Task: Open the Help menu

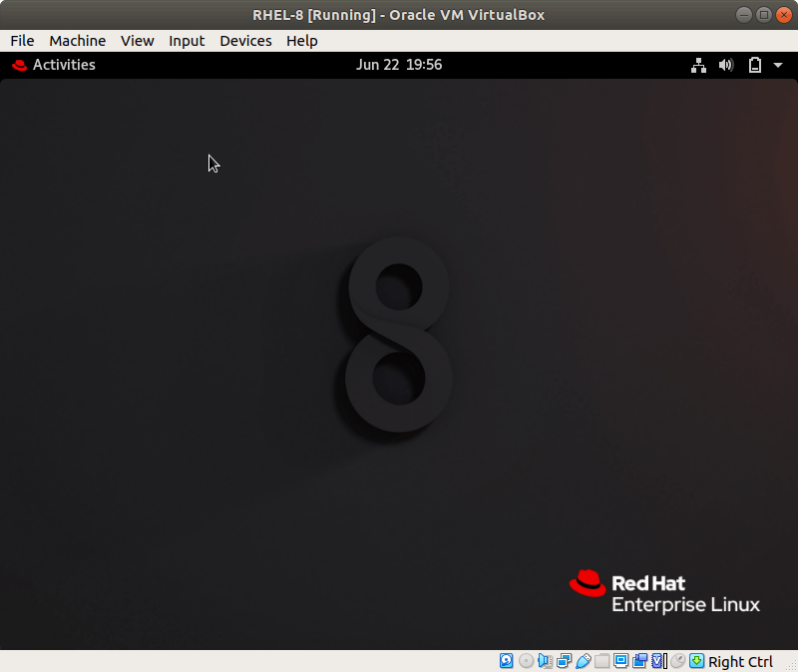Action: coord(302,41)
